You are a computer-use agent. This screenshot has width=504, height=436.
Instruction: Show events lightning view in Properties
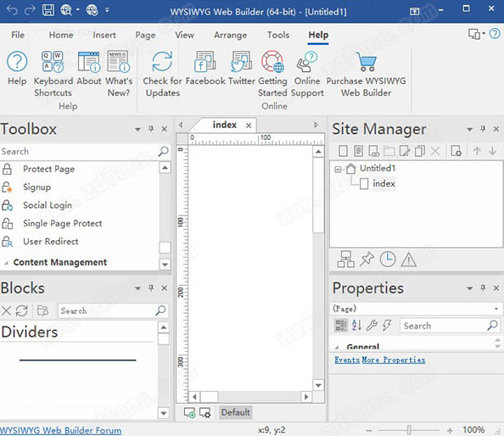pos(387,325)
